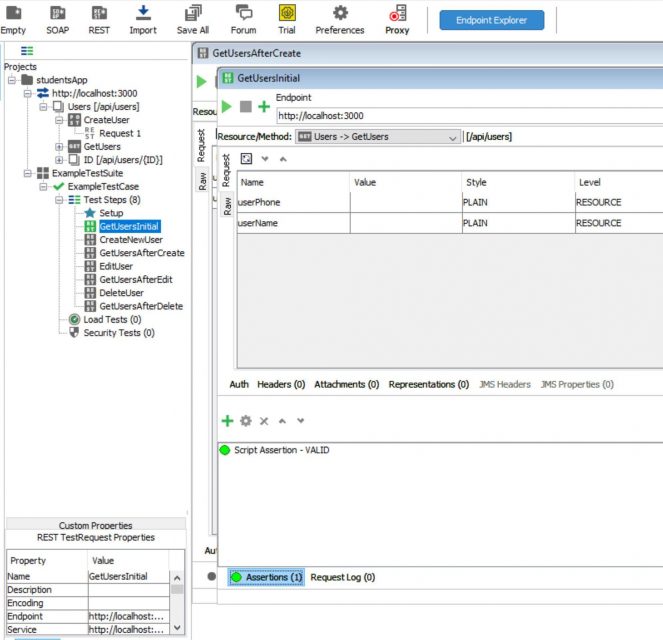
Task: Select the CreateNewUser test step
Action: (x=131, y=240)
